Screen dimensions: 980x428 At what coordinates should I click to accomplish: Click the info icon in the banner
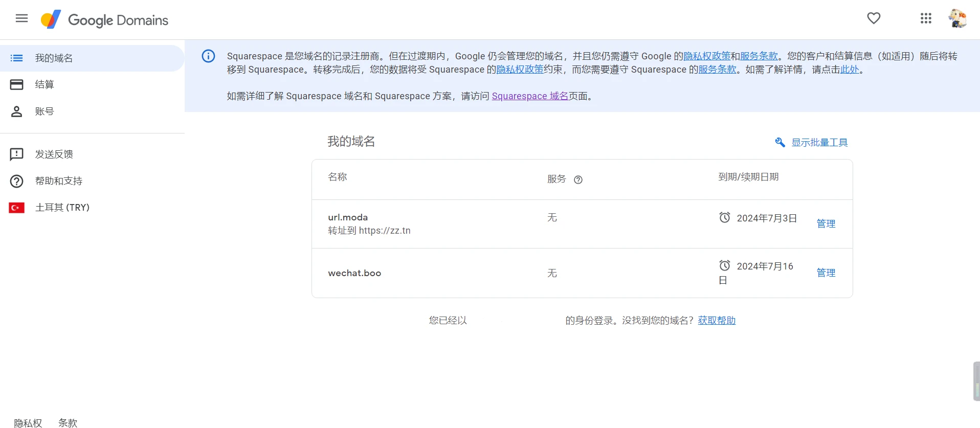click(x=208, y=56)
